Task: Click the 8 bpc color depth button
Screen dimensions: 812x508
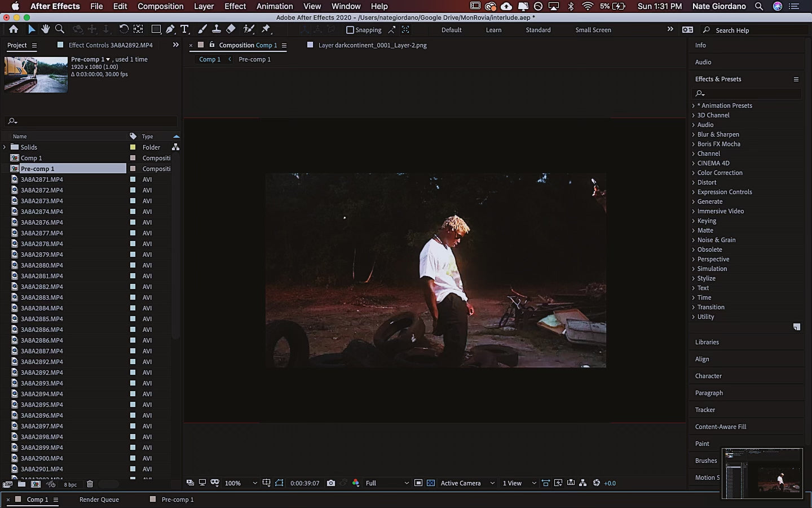Action: point(70,484)
